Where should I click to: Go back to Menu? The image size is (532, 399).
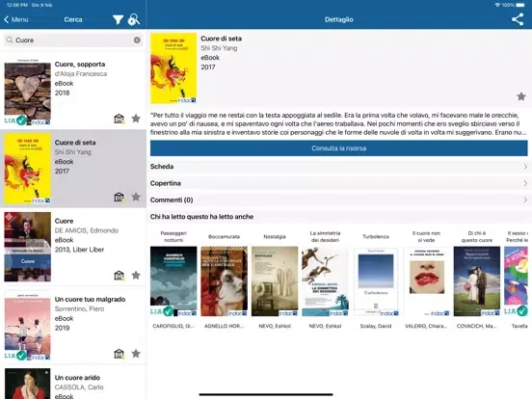[16, 19]
